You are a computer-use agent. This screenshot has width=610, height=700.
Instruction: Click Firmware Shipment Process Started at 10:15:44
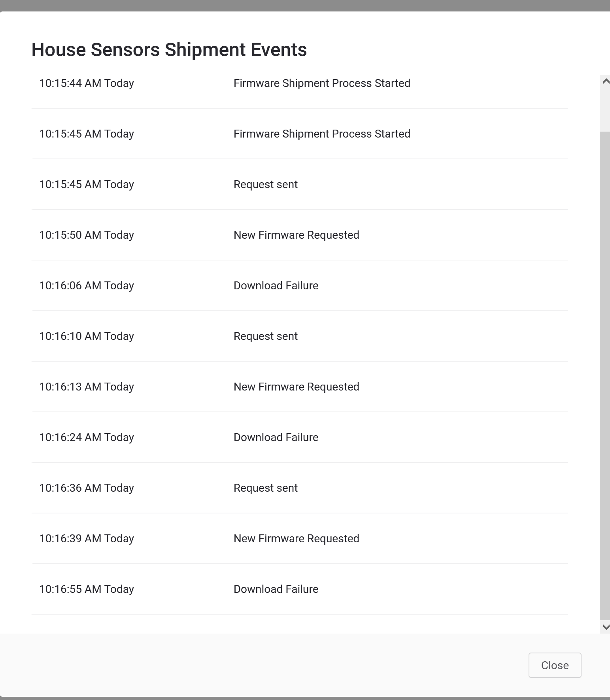pos(322,83)
